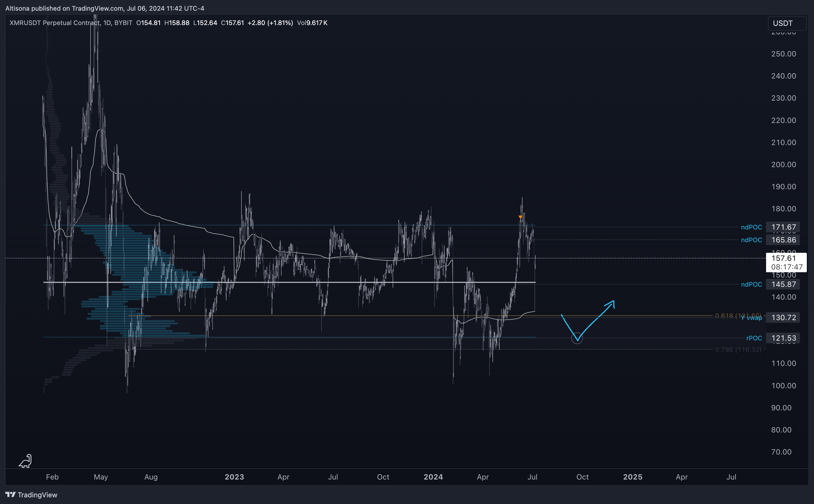Image resolution: width=814 pixels, height=504 pixels.
Task: Click the 200.00 price scale label
Action: [783, 165]
